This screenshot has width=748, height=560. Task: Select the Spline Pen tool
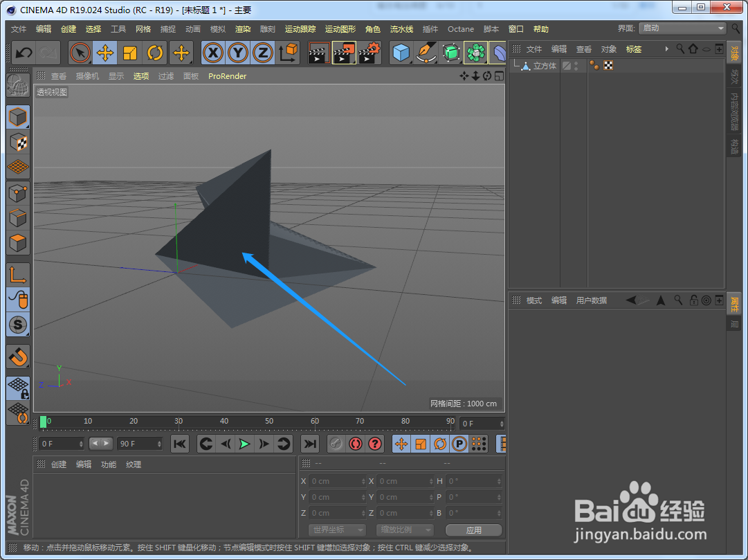click(426, 53)
